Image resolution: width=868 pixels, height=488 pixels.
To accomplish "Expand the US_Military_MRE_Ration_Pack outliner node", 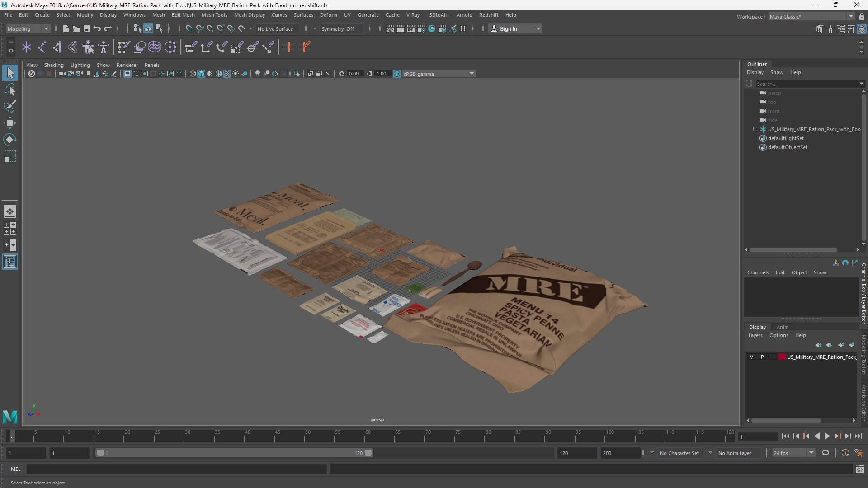I will tap(755, 129).
